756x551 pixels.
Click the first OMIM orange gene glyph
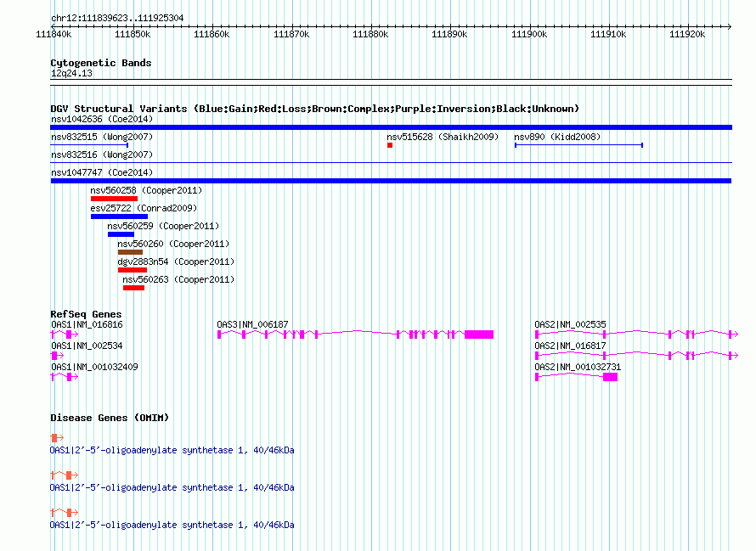57,438
